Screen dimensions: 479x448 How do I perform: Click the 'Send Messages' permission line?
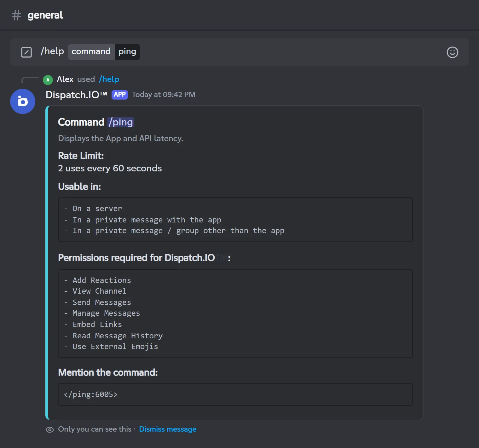pyautogui.click(x=97, y=302)
